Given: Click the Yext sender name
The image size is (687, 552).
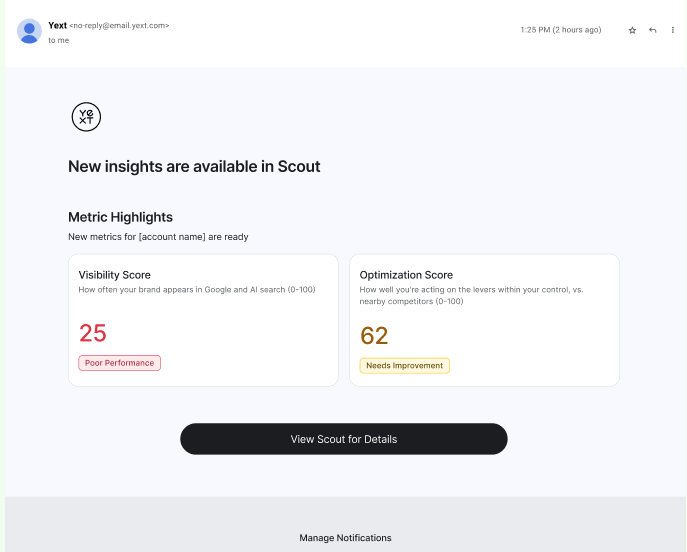Looking at the screenshot, I should coord(57,25).
